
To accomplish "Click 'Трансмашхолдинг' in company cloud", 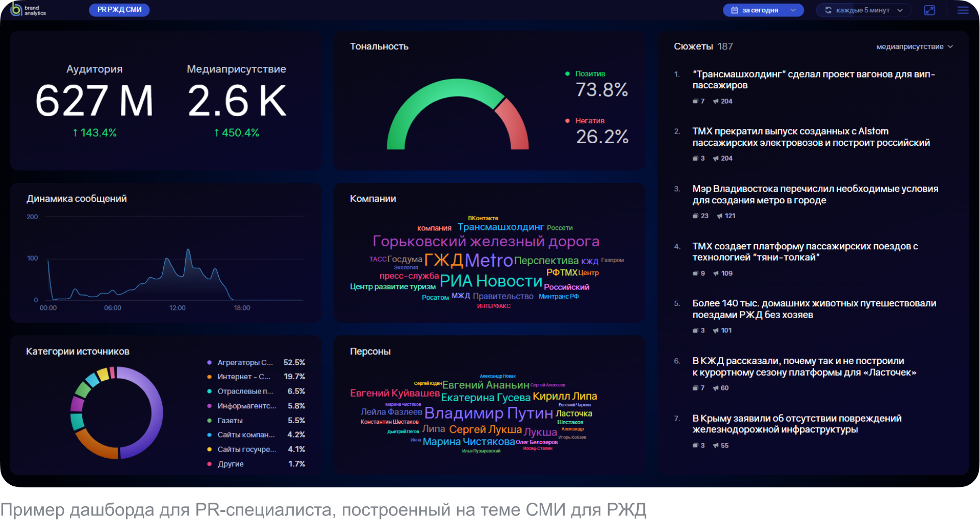I will (501, 227).
